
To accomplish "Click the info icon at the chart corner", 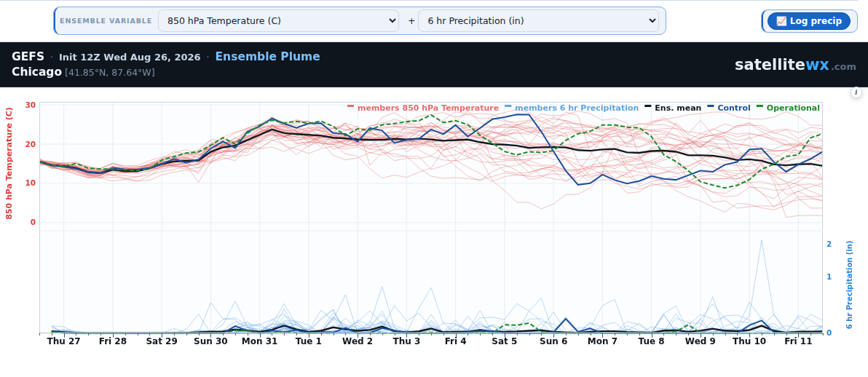I will (856, 92).
